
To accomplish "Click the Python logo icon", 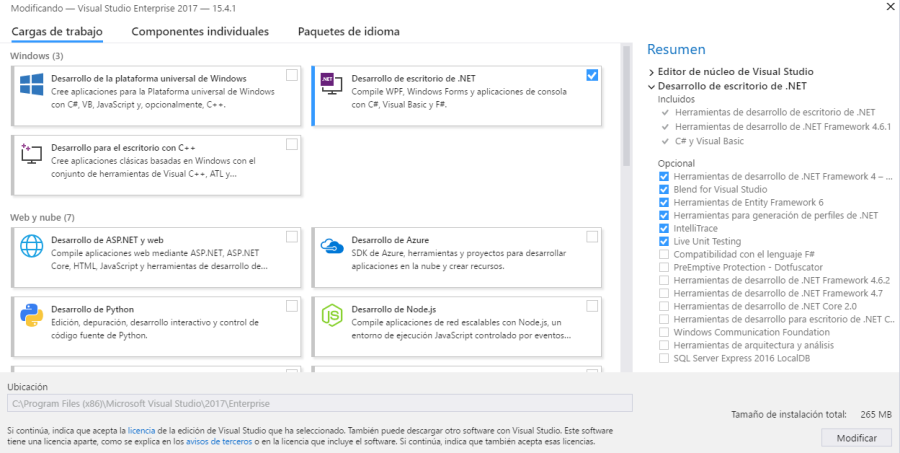I will [32, 316].
